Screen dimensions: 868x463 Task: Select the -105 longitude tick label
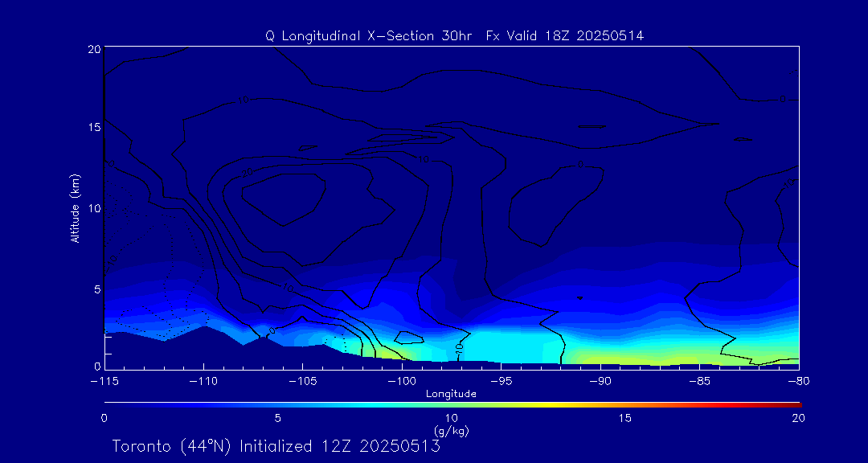click(x=303, y=382)
